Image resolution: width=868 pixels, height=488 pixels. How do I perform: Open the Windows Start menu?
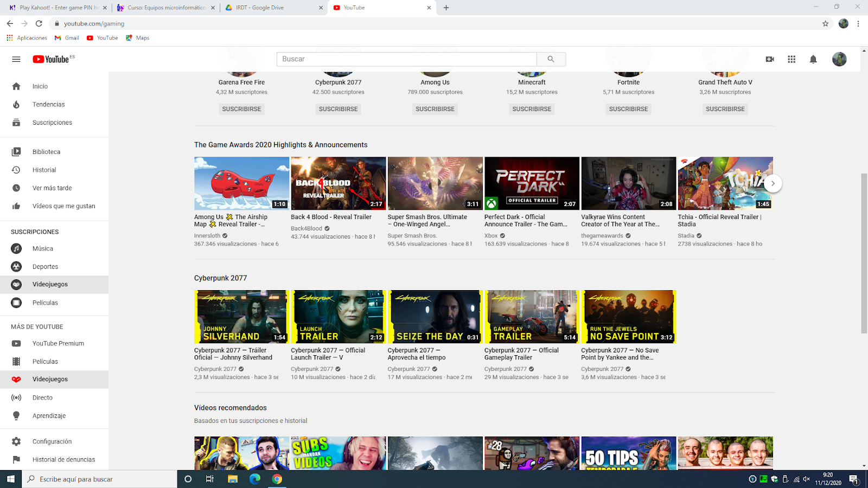[11, 479]
